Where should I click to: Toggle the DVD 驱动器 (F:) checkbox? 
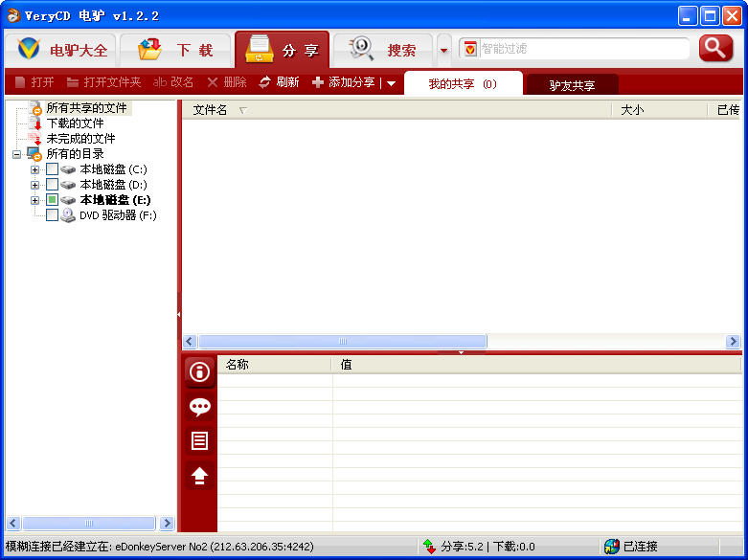click(52, 215)
